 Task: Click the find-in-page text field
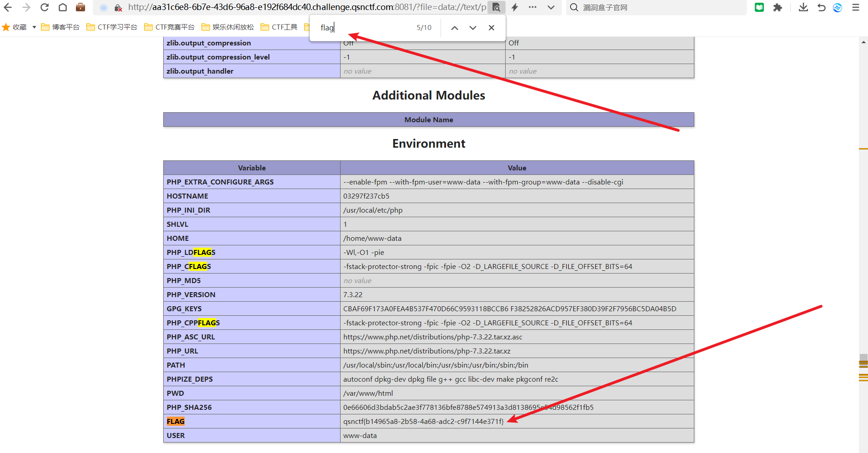(364, 28)
